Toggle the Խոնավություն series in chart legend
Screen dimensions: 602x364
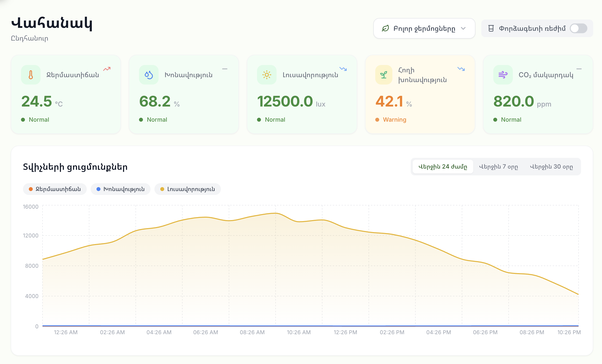(120, 189)
